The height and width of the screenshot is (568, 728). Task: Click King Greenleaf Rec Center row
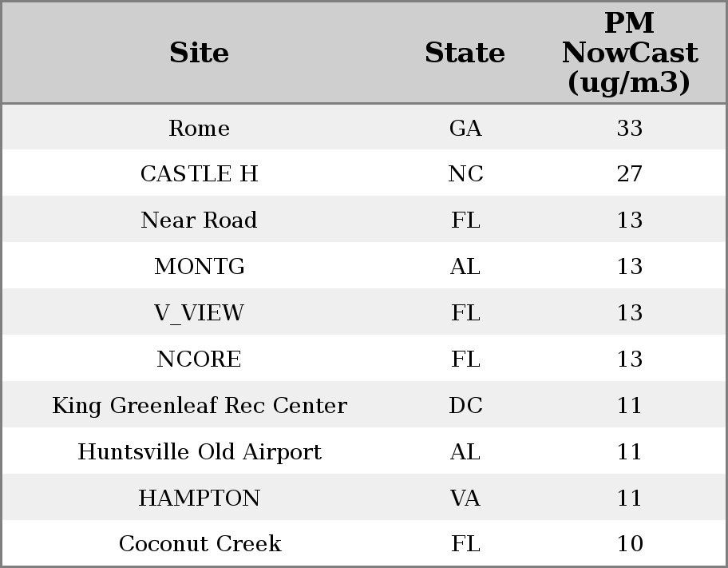coord(199,405)
